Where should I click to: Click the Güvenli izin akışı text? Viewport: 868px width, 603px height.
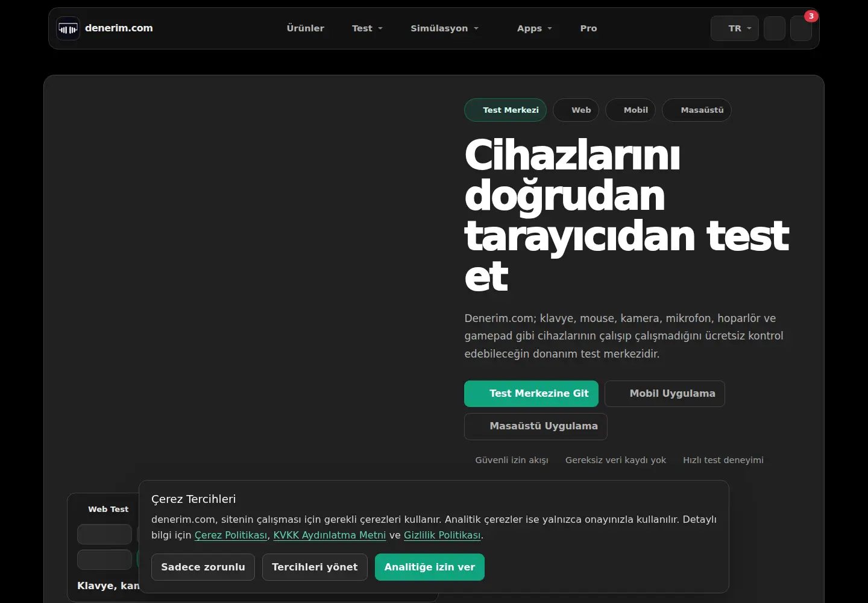[512, 460]
